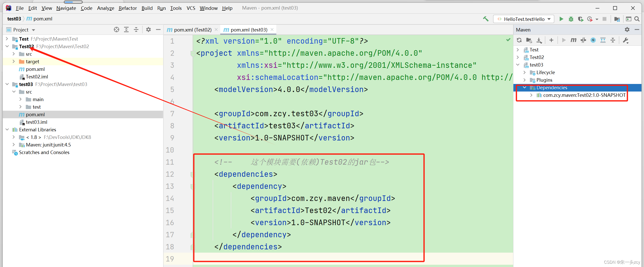This screenshot has height=267, width=644.
Task: Close the pom.xml (test03) tab
Action: tap(272, 29)
